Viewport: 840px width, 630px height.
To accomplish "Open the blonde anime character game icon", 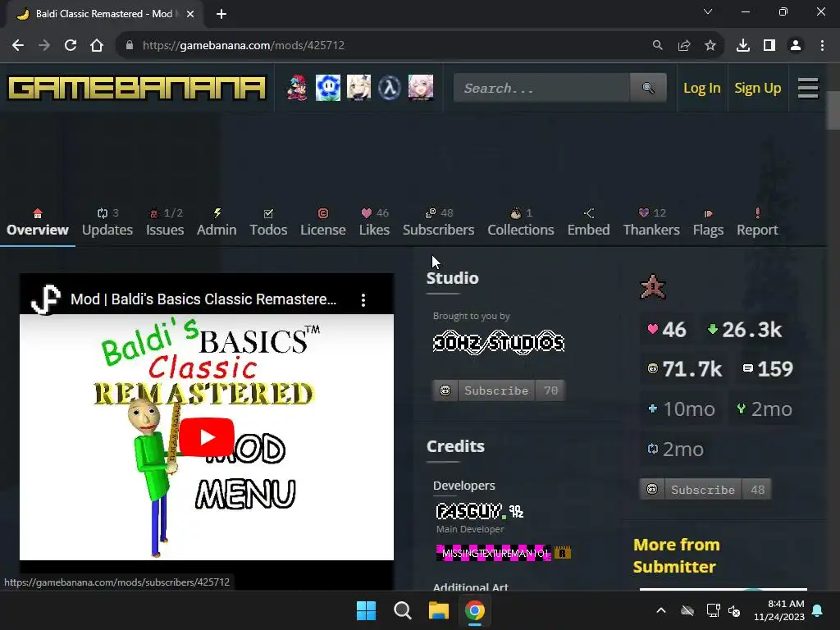I will click(359, 88).
